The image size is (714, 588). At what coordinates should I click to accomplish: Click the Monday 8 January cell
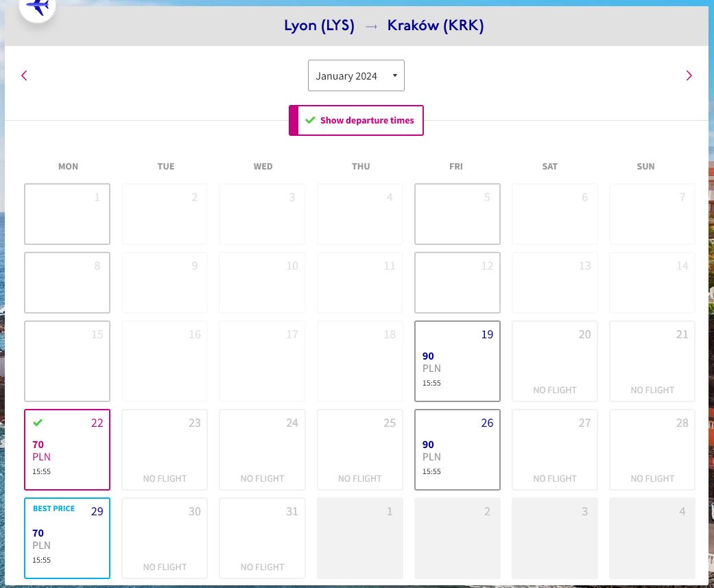(x=67, y=283)
